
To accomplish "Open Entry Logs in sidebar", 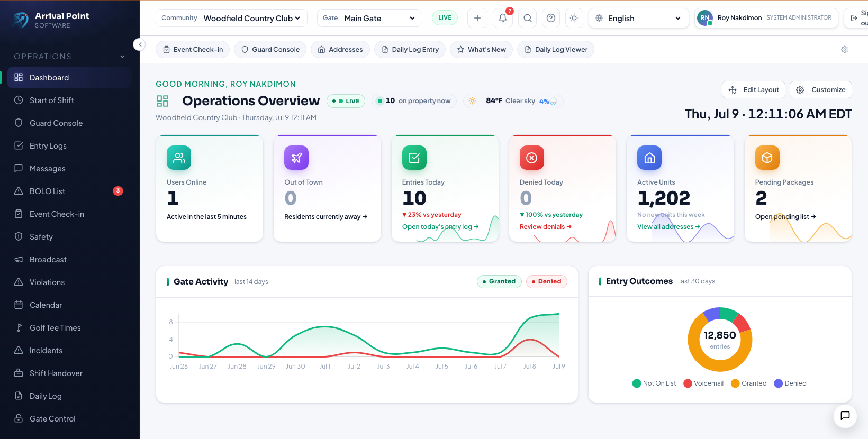I will pos(69,146).
